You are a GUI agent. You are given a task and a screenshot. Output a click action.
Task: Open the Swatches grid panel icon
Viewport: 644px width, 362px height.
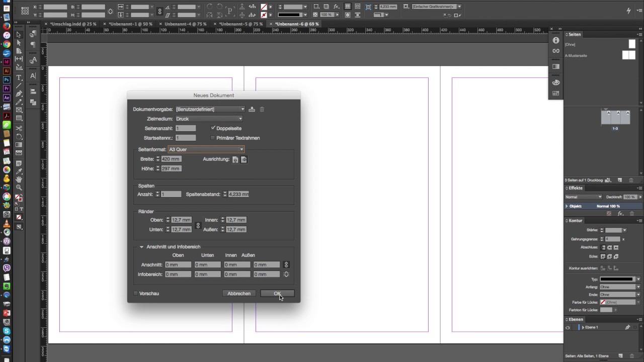pos(556,93)
